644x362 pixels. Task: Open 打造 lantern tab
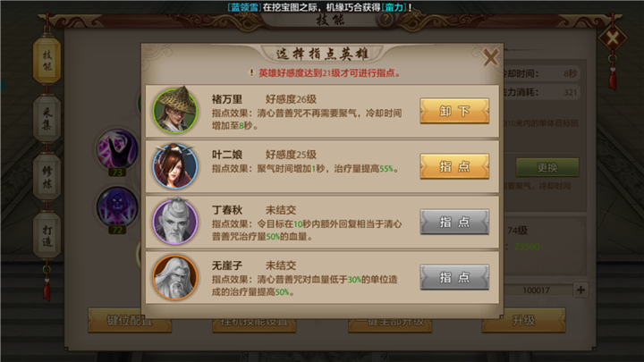47,236
